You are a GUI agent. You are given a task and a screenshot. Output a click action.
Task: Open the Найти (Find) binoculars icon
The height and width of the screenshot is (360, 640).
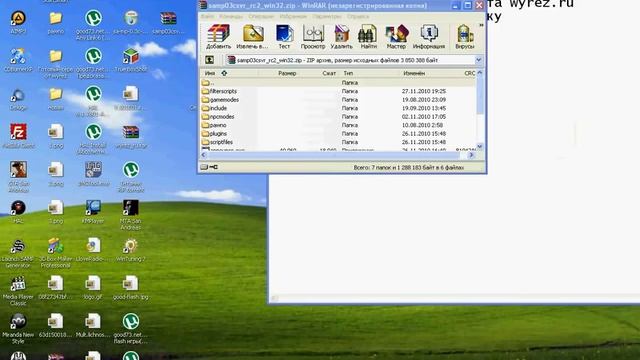368,37
